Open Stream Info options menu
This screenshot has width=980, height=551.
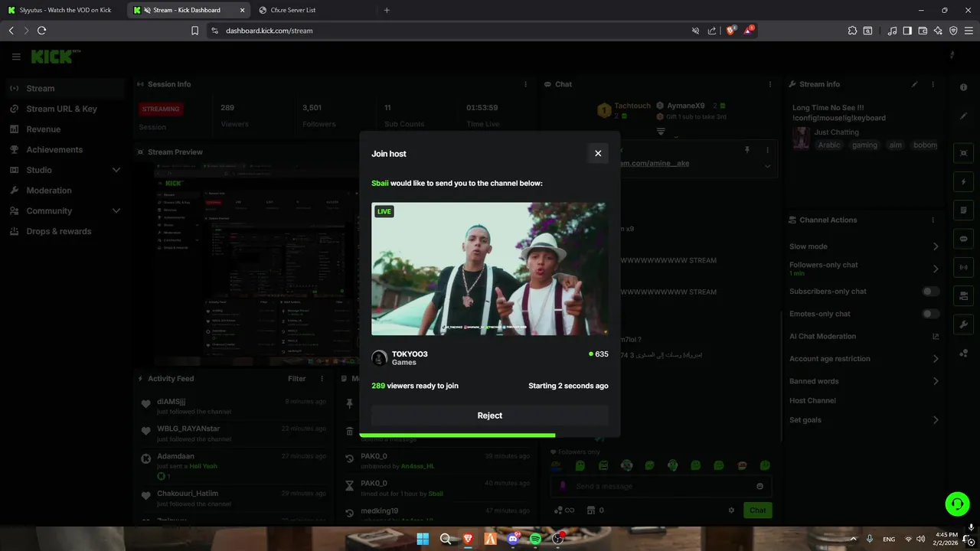933,84
